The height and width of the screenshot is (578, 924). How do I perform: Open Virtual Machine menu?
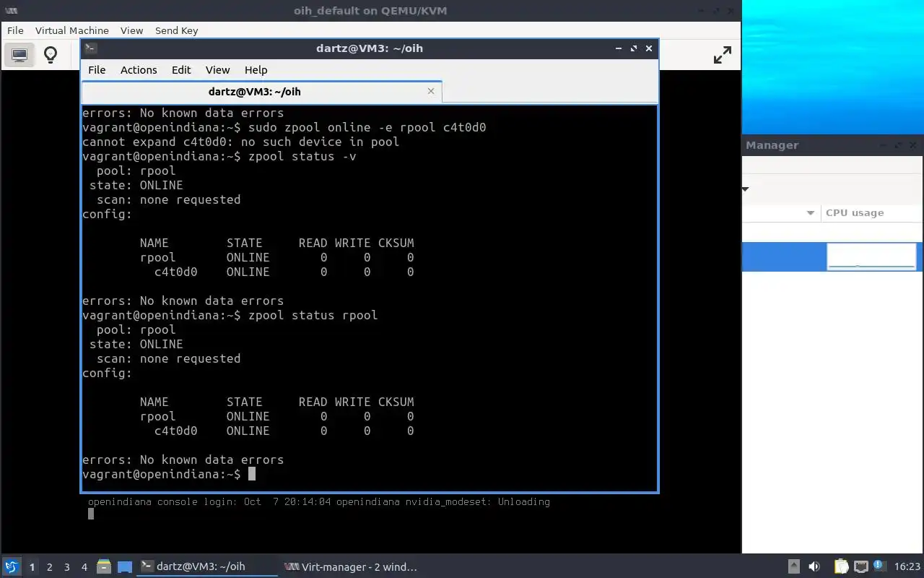71,30
